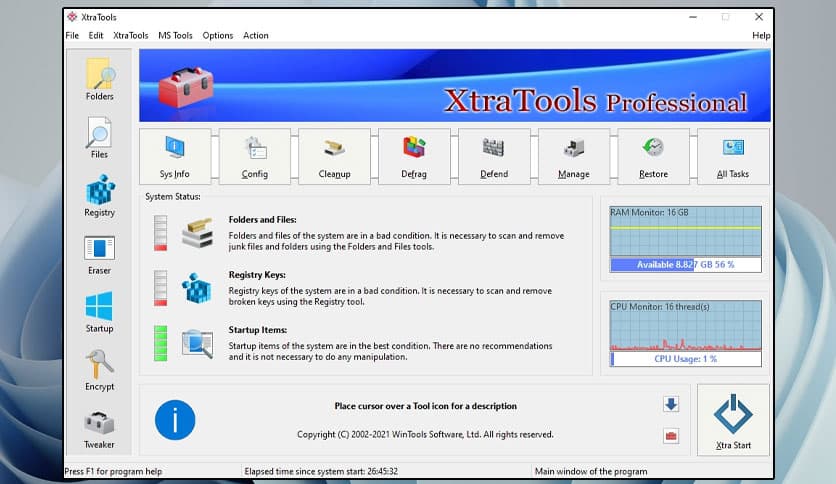The height and width of the screenshot is (484, 836).
Task: Select the Cleanup category
Action: pyautogui.click(x=334, y=156)
